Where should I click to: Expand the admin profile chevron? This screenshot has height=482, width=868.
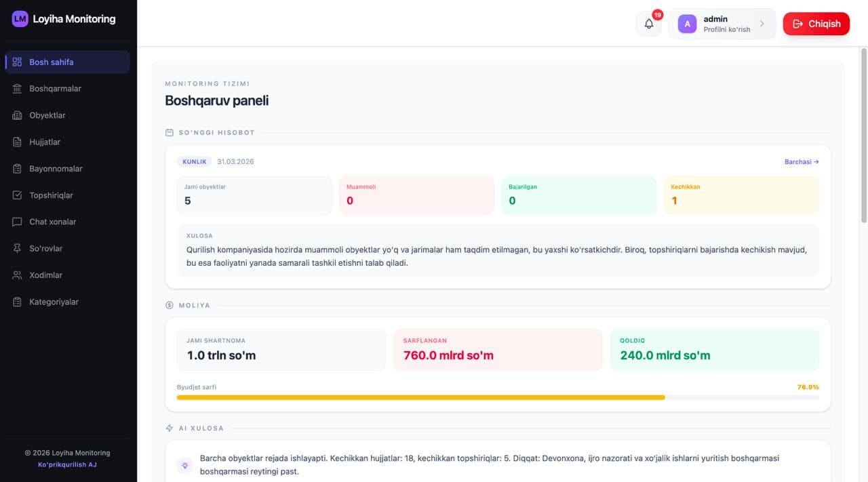pos(762,24)
